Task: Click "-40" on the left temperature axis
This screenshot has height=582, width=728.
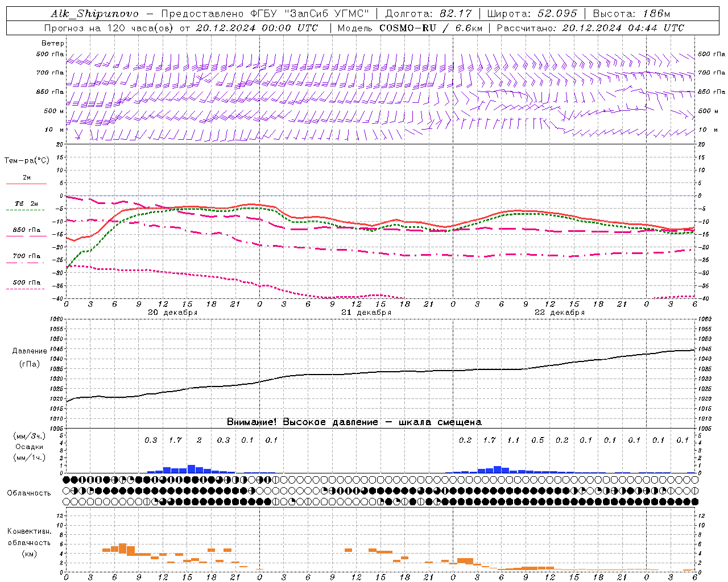Action: tap(58, 298)
